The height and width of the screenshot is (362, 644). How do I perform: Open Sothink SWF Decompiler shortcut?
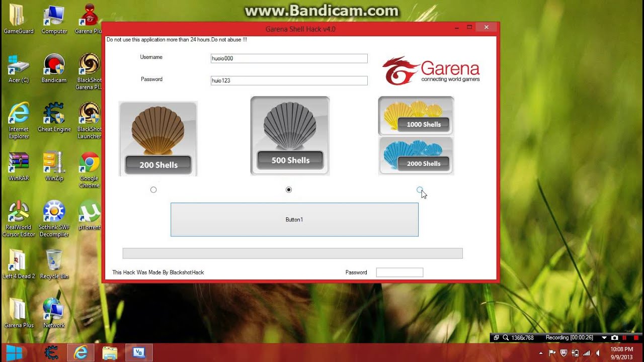(x=54, y=219)
